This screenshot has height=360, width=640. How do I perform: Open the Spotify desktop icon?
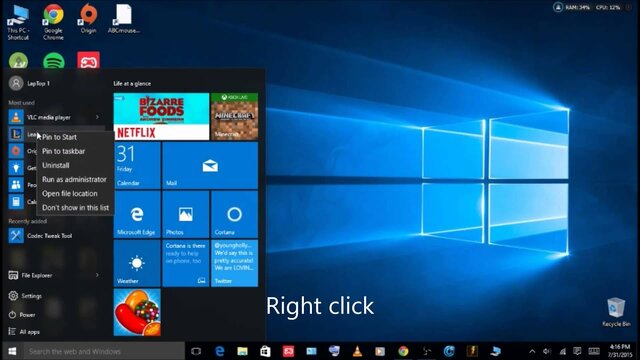53,60
